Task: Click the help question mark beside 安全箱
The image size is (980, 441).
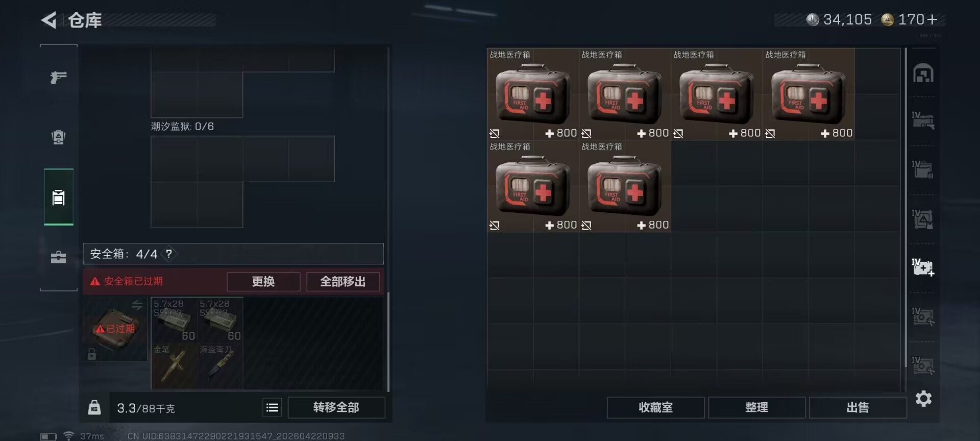Action: click(x=169, y=254)
